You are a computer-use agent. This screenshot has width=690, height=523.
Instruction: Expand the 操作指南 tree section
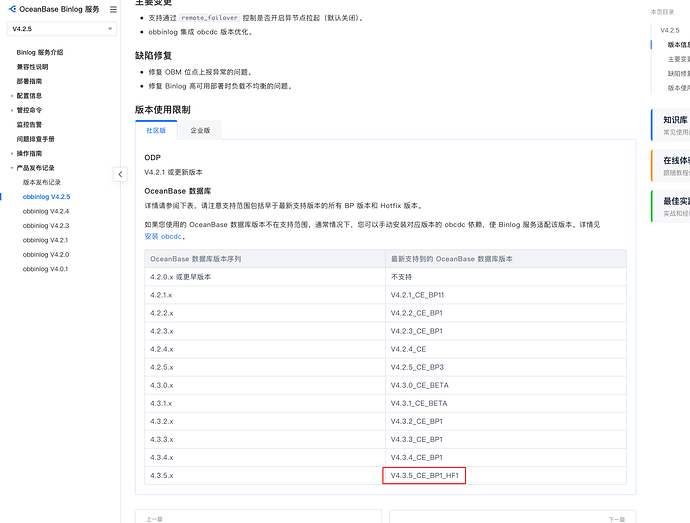12,153
